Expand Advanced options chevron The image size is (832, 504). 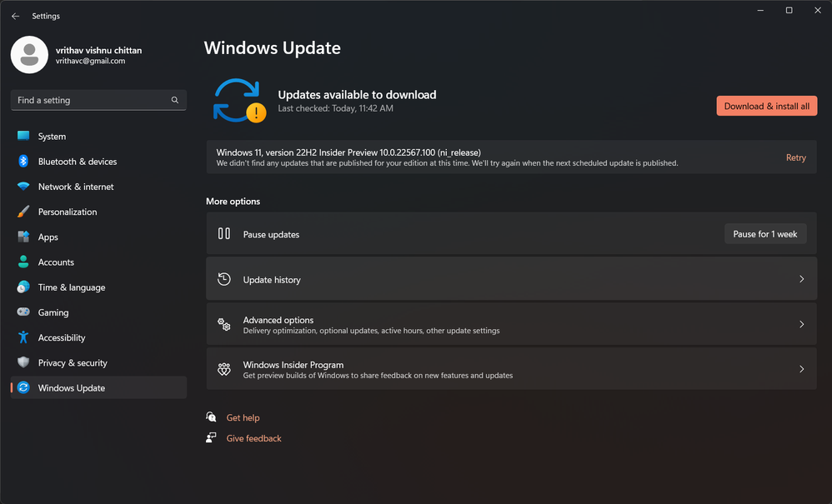click(801, 324)
